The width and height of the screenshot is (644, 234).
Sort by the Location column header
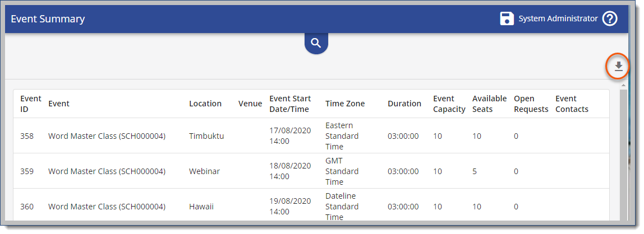coord(205,104)
